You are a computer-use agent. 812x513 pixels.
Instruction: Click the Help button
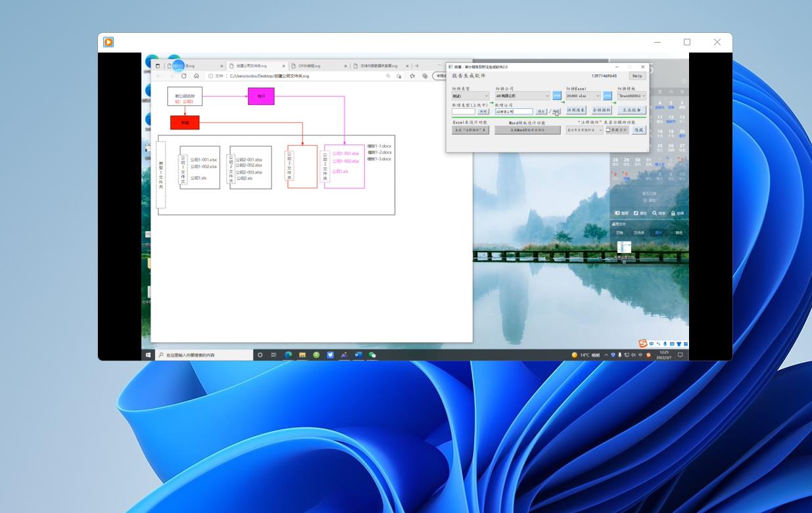[x=637, y=76]
